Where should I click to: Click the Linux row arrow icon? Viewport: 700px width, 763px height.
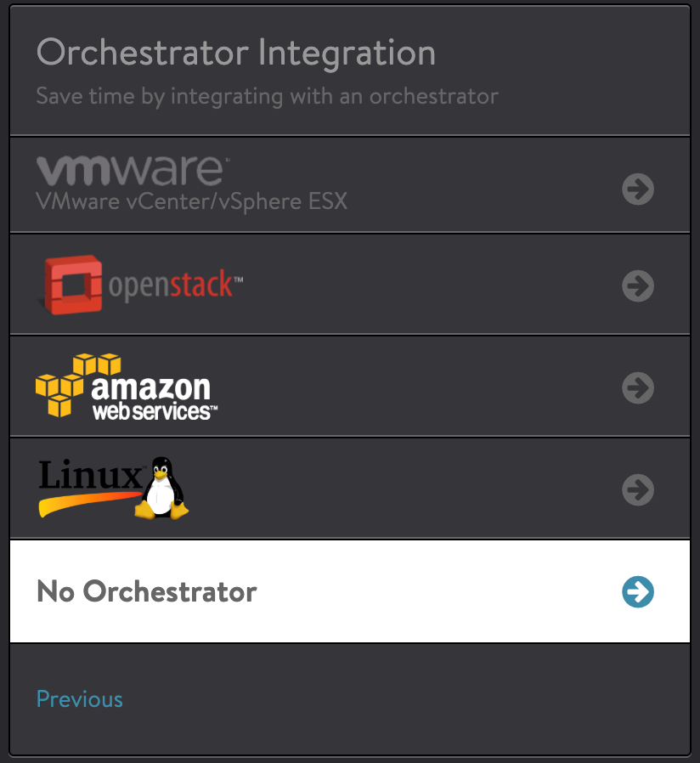point(638,489)
